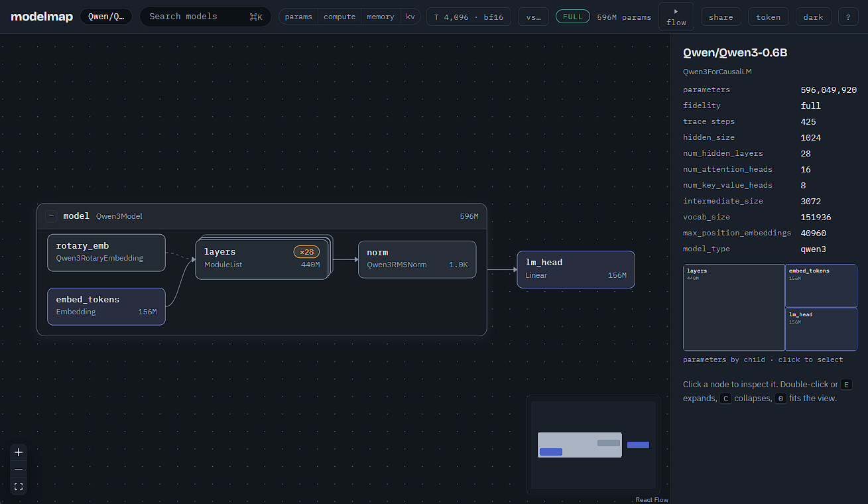Click the Qwen3ForCausalLM class label
This screenshot has height=504, width=868.
(717, 72)
